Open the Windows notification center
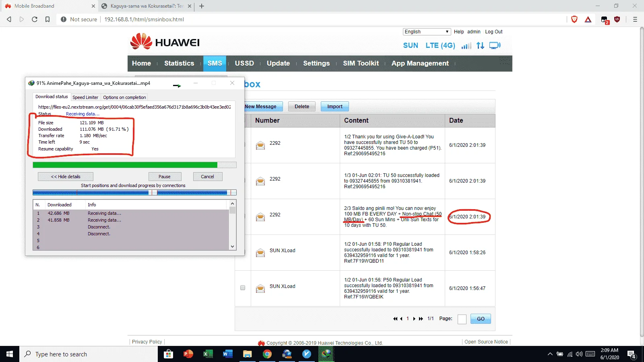This screenshot has height=362, width=644. click(632, 354)
